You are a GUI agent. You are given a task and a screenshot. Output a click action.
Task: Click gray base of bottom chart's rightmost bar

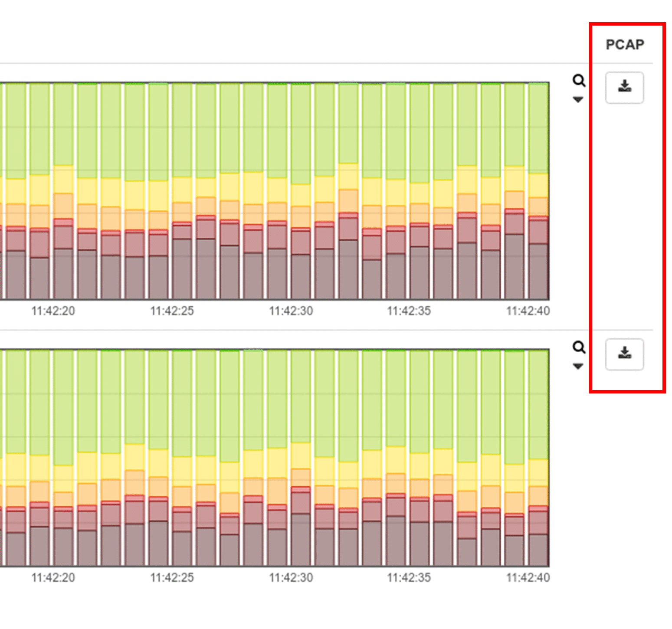[x=538, y=550]
